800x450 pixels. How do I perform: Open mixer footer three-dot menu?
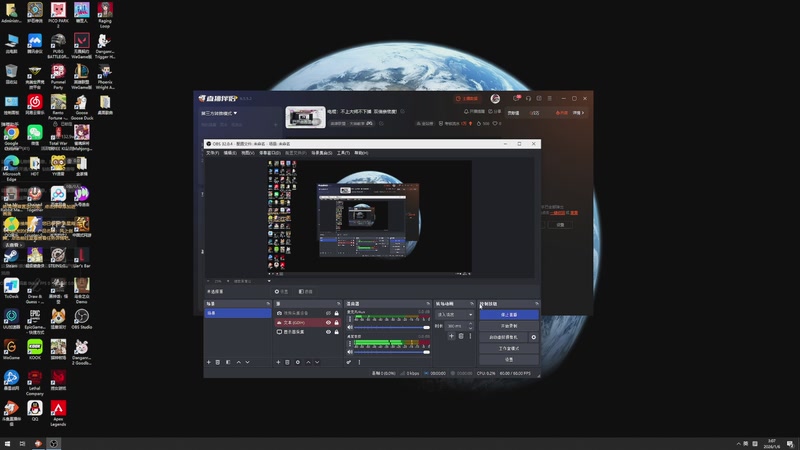(359, 362)
